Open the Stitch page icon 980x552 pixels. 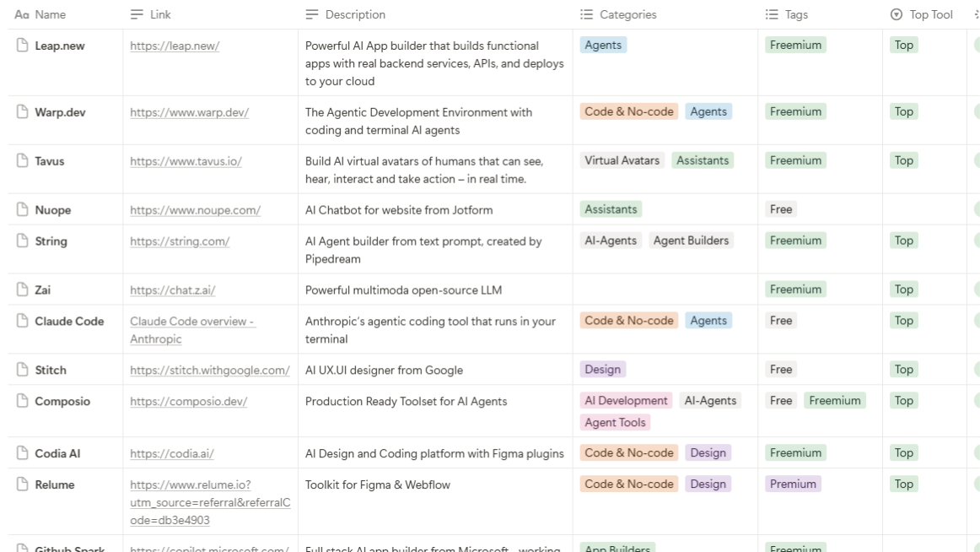[23, 370]
